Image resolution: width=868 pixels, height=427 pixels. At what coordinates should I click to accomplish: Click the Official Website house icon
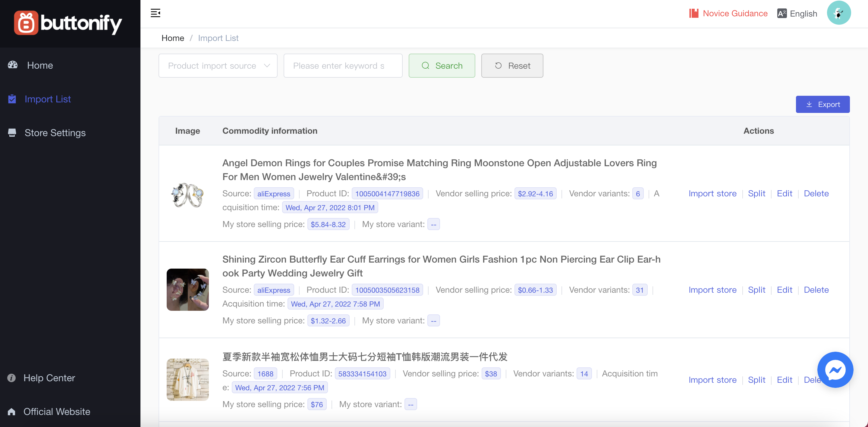(x=11, y=412)
